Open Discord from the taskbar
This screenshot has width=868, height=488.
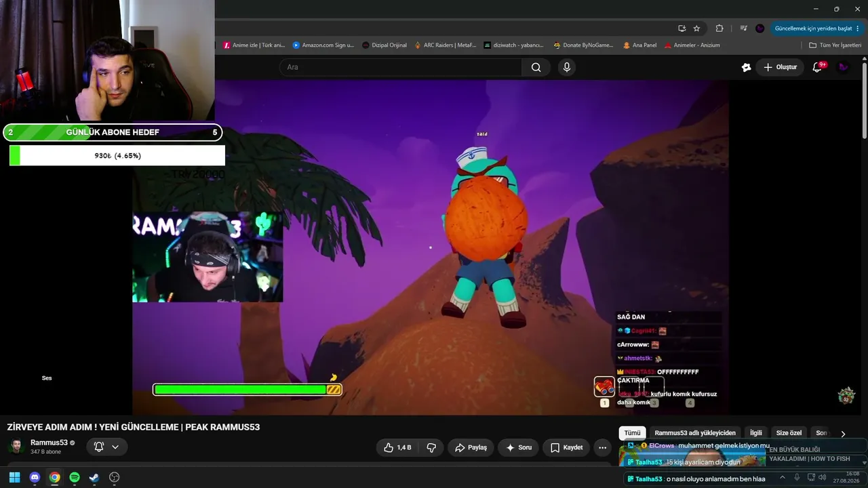tap(35, 477)
